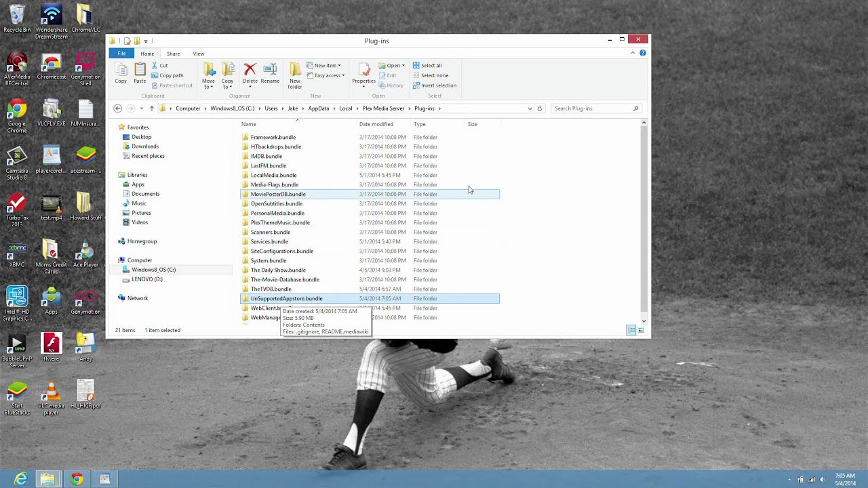Switch to the Home ribbon tab
Screen dimensions: 868x488
(x=147, y=54)
